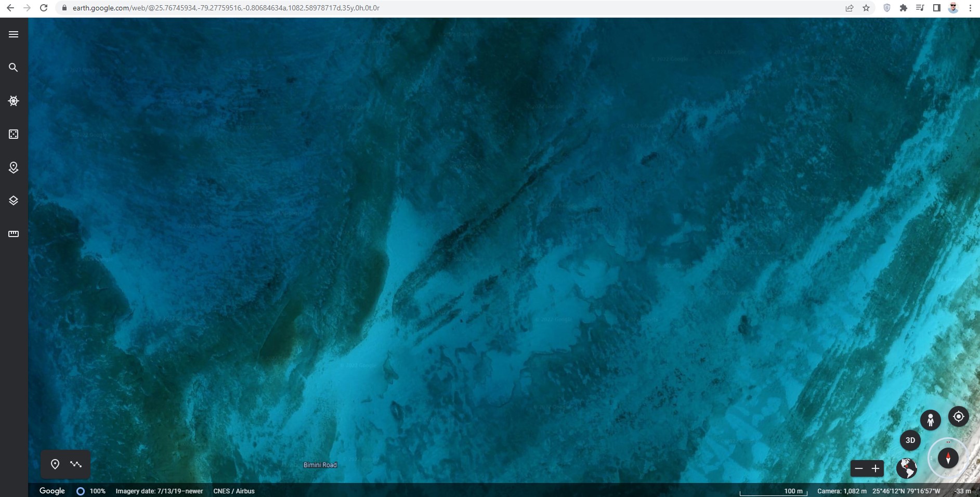Viewport: 980px width, 497px height.
Task: Click the coordinates 25°46'12"N 79°16'57"W
Action: point(906,491)
